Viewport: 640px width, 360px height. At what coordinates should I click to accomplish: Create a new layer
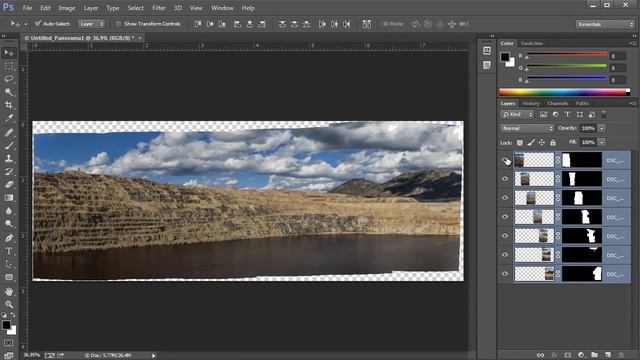point(608,355)
